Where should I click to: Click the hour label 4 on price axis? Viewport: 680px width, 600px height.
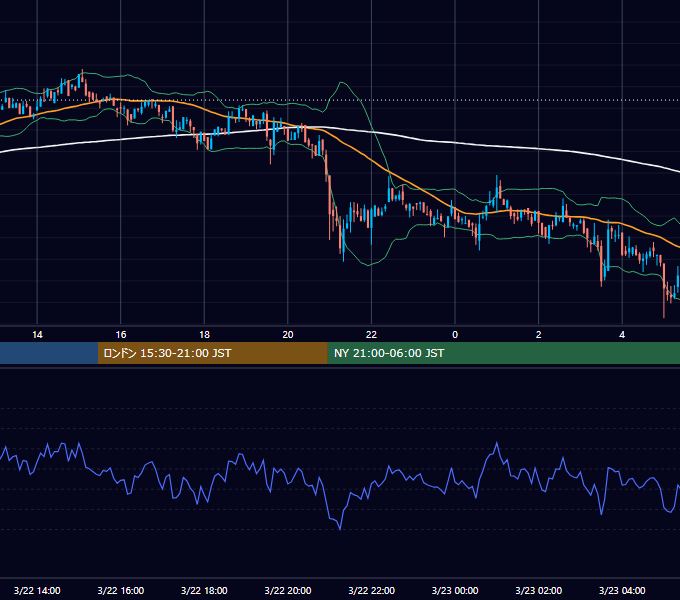[622, 334]
